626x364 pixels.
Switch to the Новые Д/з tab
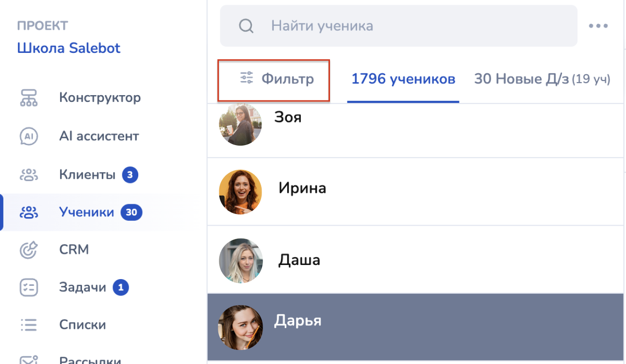coord(542,79)
